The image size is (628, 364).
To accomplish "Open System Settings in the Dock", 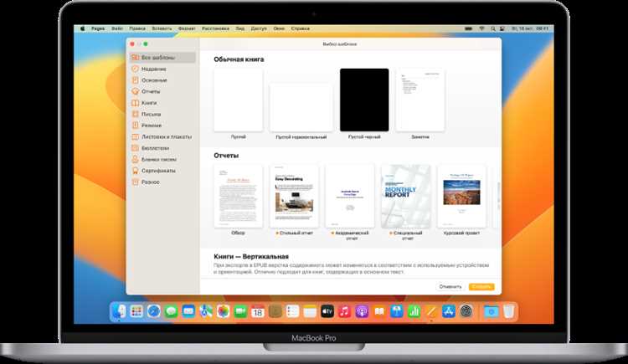I will pos(466,311).
